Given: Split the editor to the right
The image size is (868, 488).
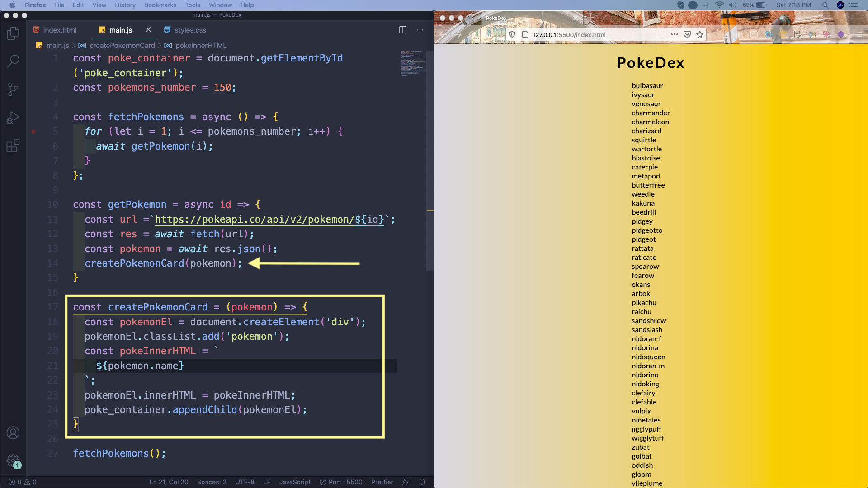Looking at the screenshot, I should (x=403, y=30).
